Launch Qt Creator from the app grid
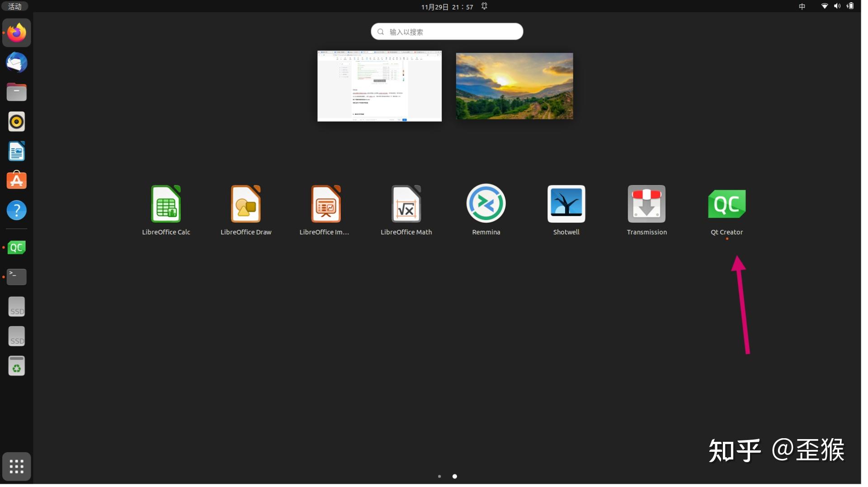868x487 pixels. (x=726, y=204)
